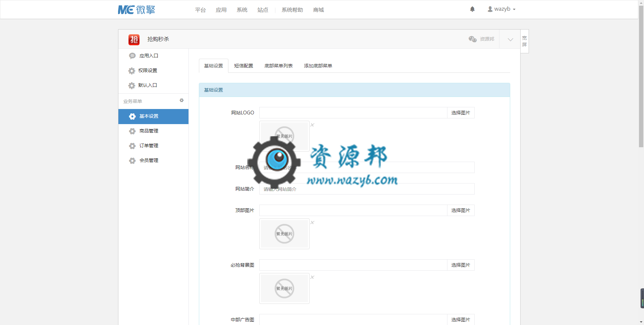644x325 pixels.
Task: Open the 平台 menu
Action: click(200, 10)
